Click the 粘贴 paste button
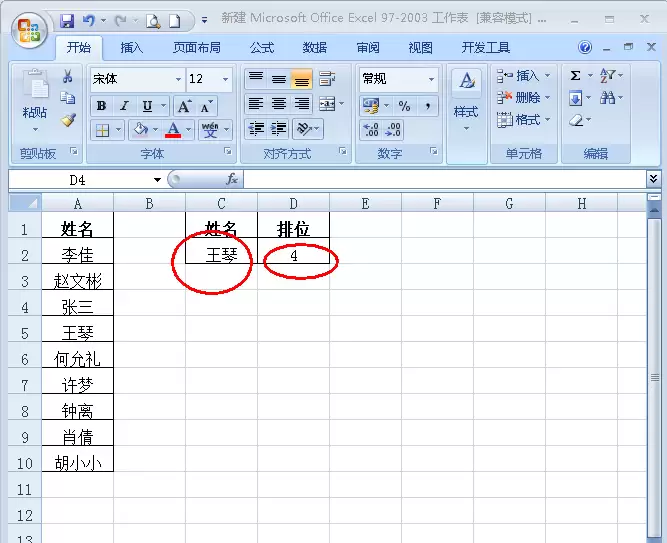This screenshot has width=667, height=543. tap(35, 99)
